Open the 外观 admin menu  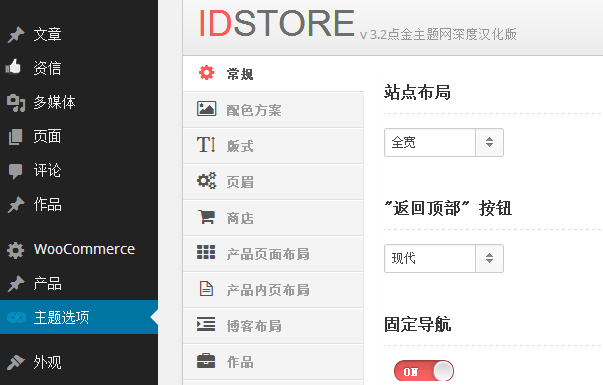coord(79,362)
